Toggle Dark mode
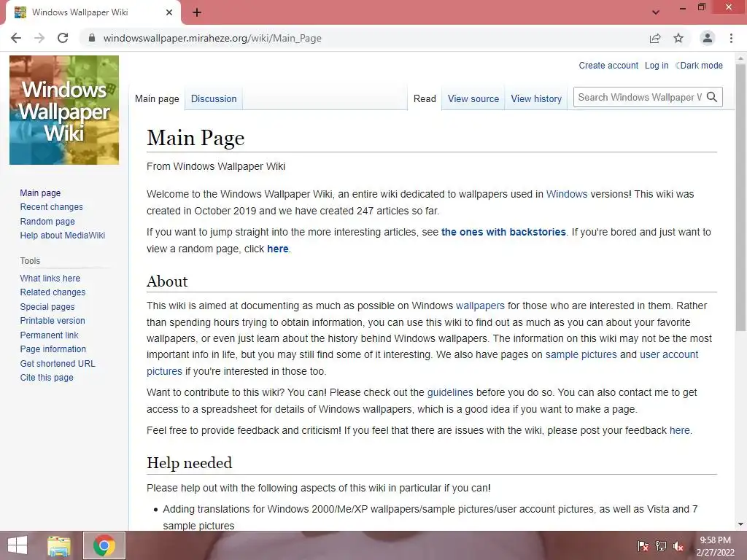 point(700,66)
